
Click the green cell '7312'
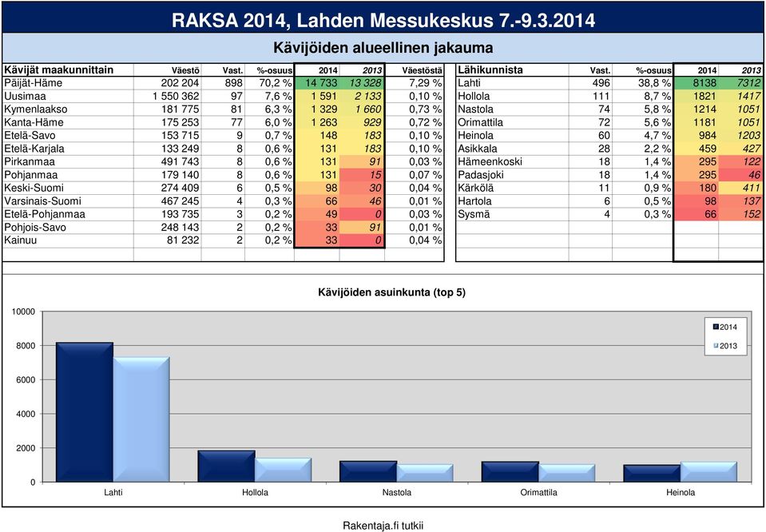pyautogui.click(x=740, y=83)
